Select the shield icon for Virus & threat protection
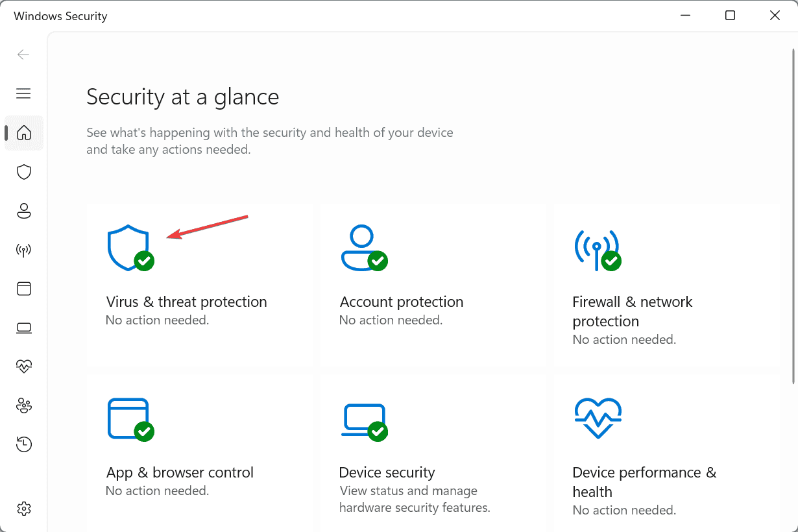The height and width of the screenshot is (532, 798). (x=24, y=172)
